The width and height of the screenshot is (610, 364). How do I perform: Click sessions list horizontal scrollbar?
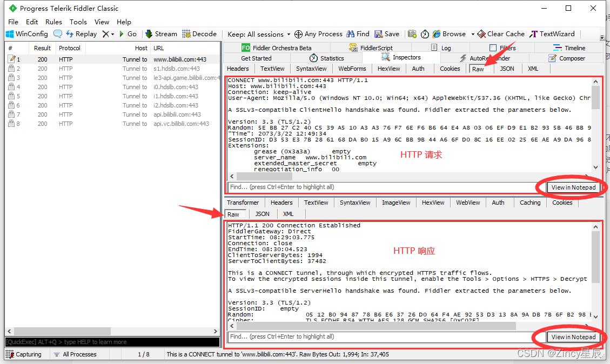tap(112, 332)
